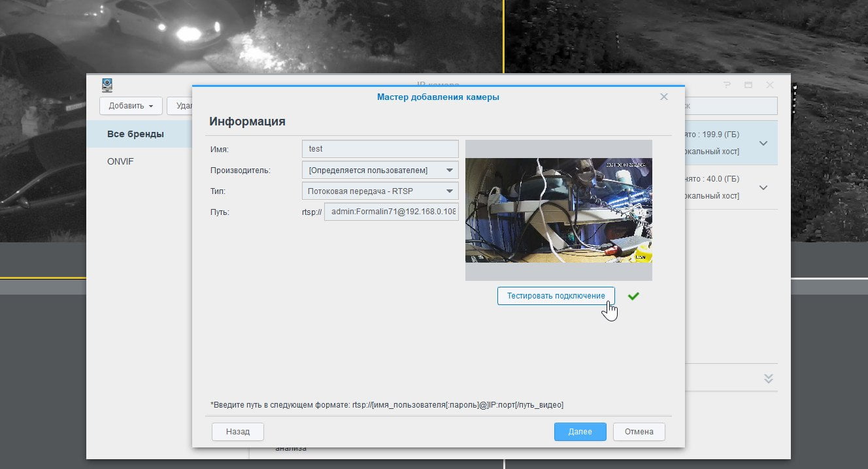Select the ONVIF brand tab
This screenshot has height=469, width=868.
[120, 161]
